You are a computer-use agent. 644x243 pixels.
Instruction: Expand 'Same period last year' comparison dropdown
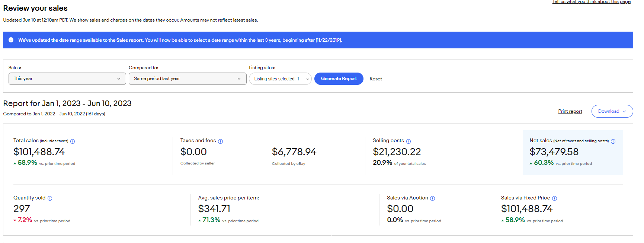click(188, 79)
